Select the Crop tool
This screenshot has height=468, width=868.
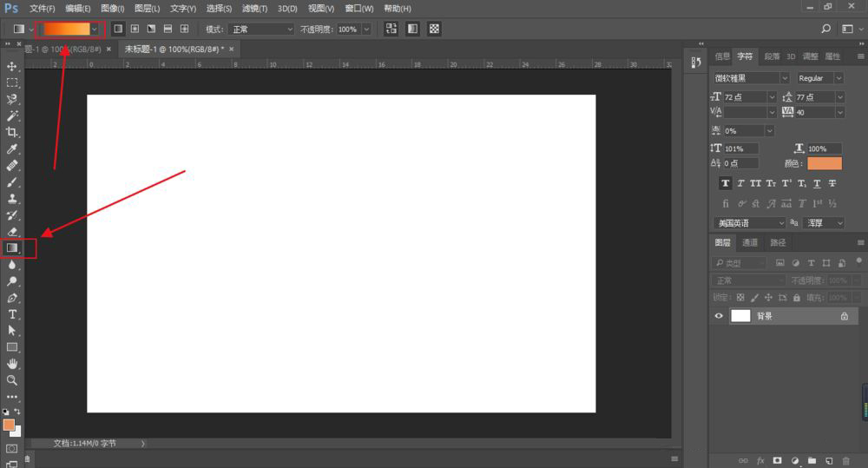pos(12,132)
